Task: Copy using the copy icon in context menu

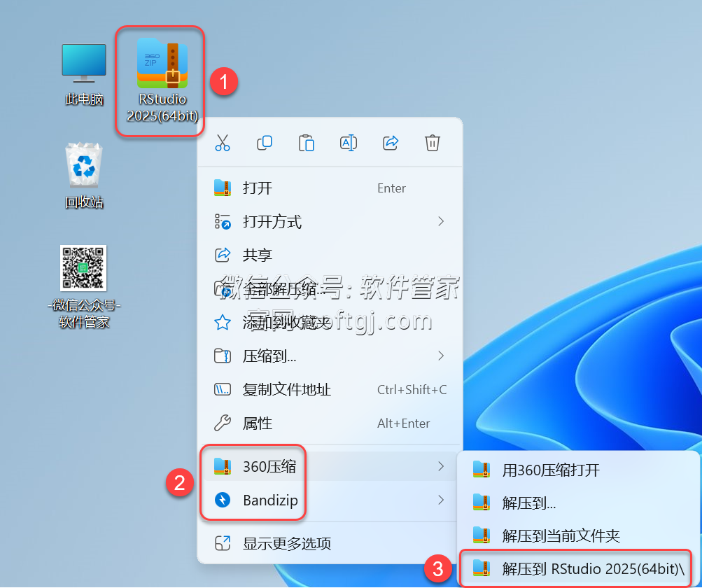Action: (x=264, y=143)
